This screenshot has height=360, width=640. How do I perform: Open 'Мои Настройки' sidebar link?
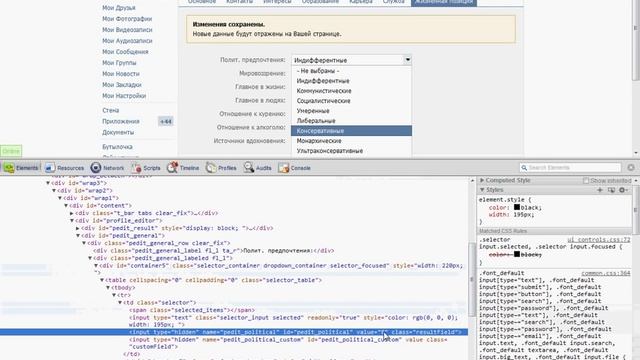pos(124,96)
